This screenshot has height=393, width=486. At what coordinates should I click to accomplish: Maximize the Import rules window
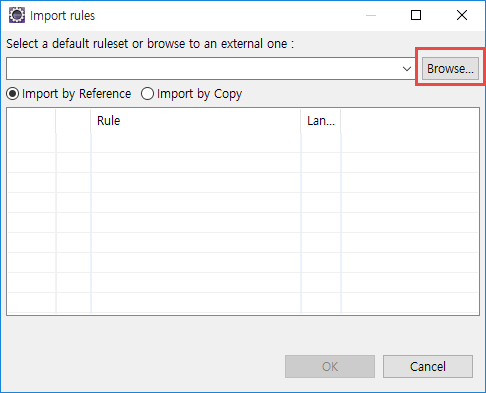click(416, 15)
